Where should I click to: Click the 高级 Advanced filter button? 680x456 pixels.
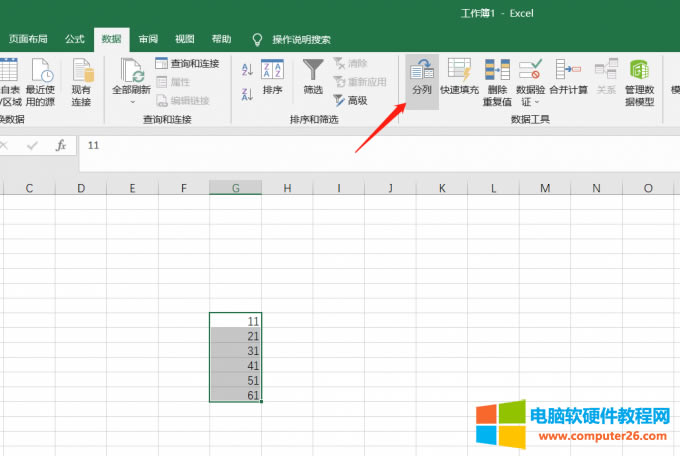pyautogui.click(x=350, y=100)
